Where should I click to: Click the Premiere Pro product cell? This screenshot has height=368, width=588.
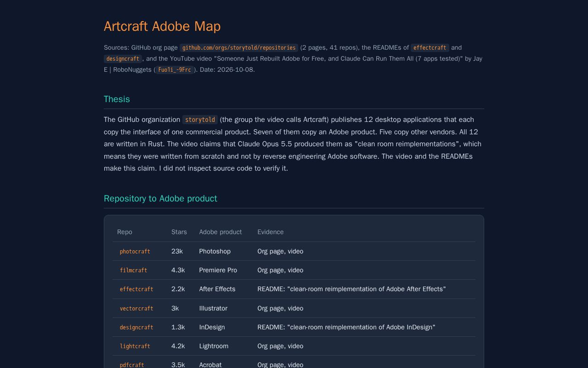[x=218, y=270]
